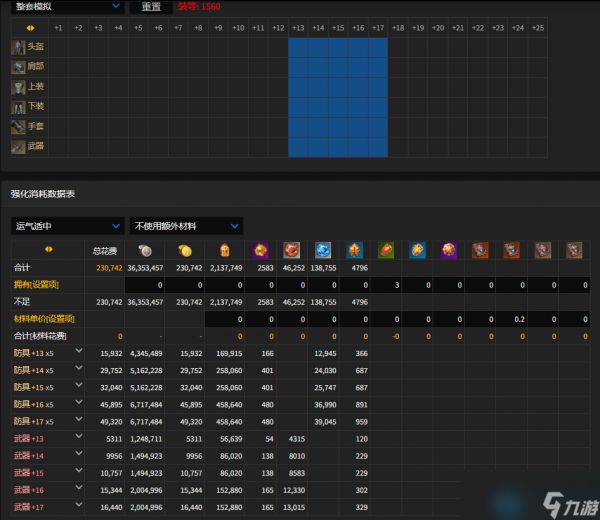Click the gloves icon in 手套 row

[x=18, y=127]
